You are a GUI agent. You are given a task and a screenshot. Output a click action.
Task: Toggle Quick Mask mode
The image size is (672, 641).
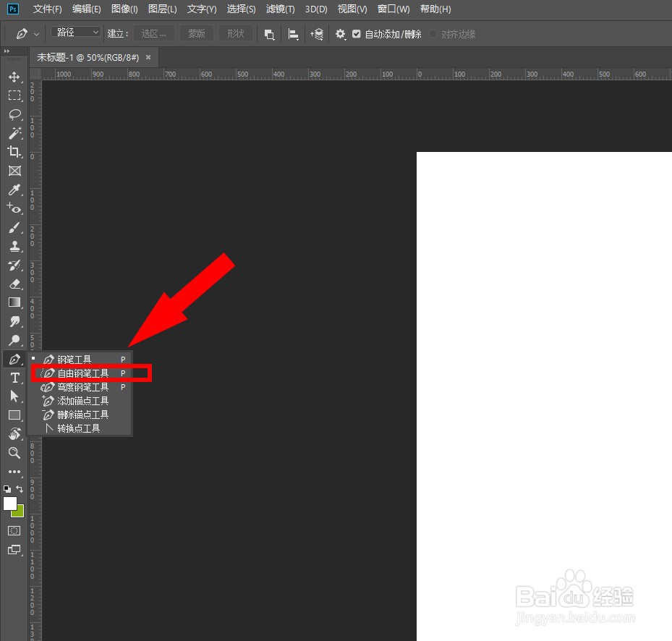[x=14, y=531]
